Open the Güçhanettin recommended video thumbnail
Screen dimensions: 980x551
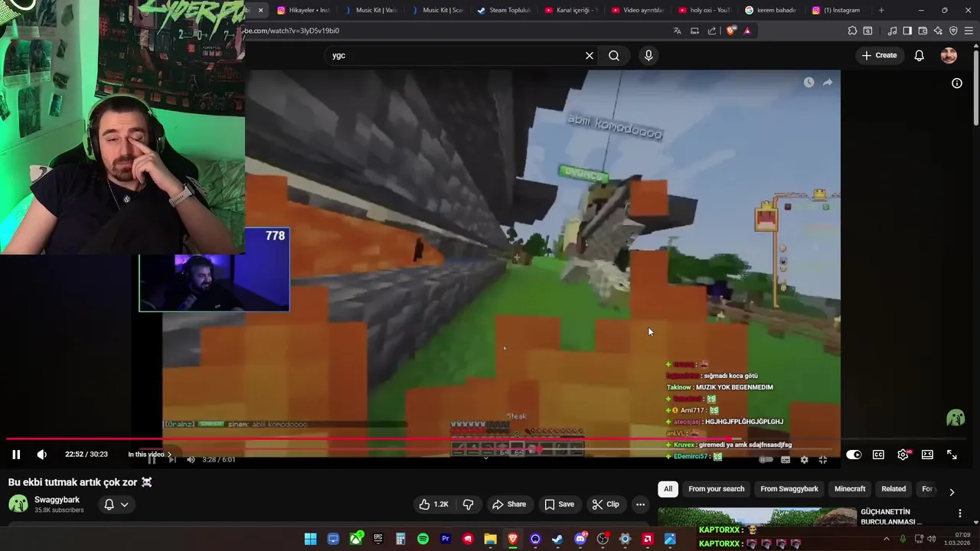click(757, 517)
